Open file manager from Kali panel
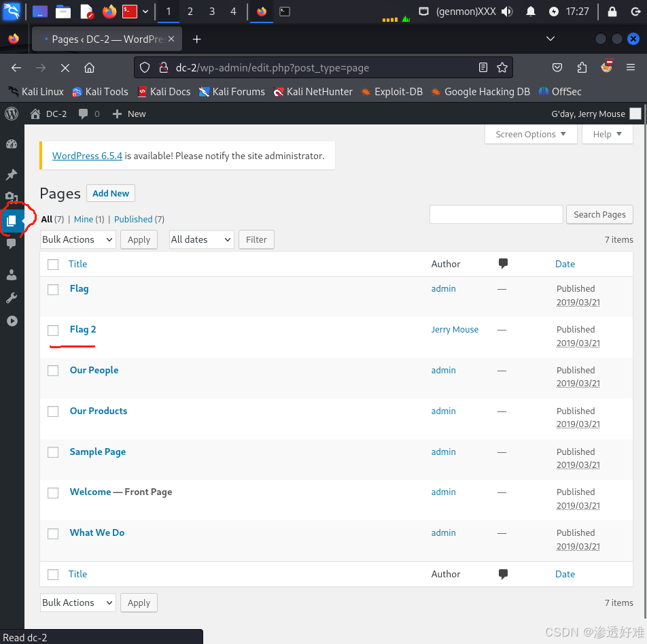The image size is (647, 644). click(x=63, y=11)
